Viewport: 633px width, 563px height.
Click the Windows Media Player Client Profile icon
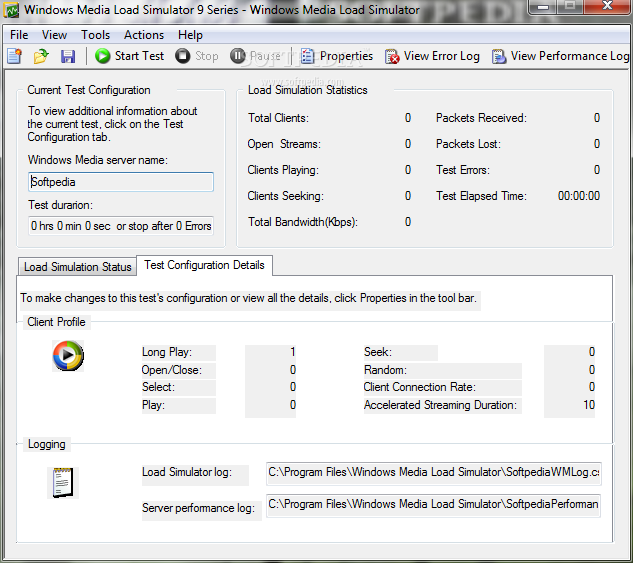point(68,356)
